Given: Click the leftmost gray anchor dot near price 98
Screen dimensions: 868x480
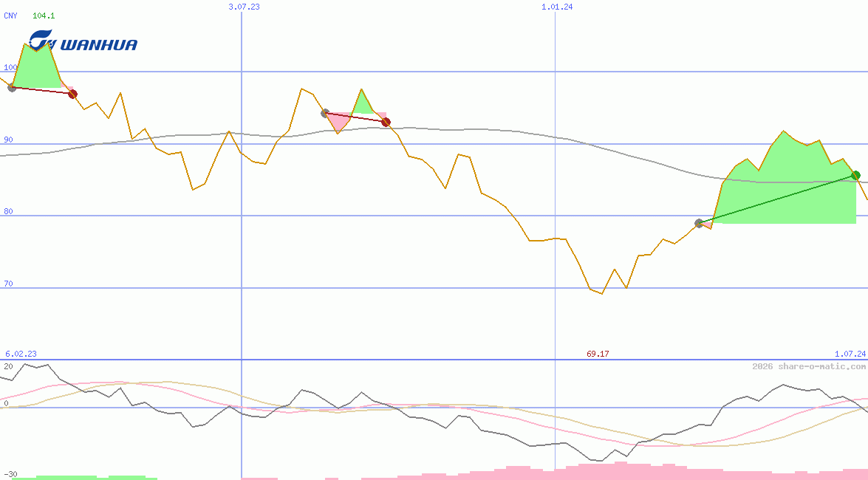Looking at the screenshot, I should click(10, 88).
